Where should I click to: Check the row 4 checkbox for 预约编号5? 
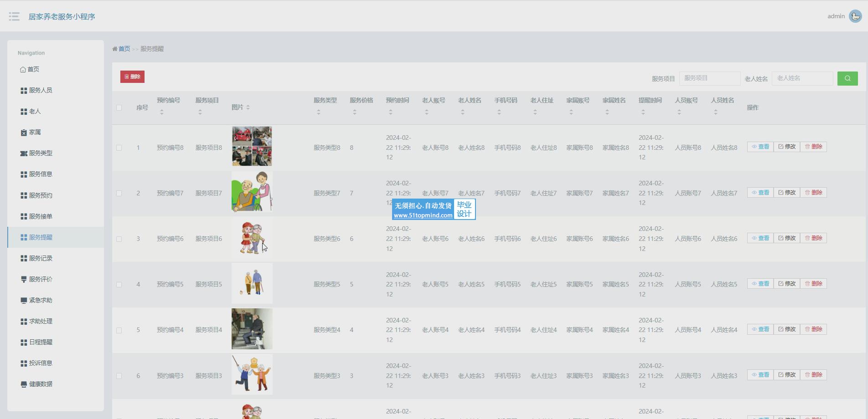click(119, 285)
